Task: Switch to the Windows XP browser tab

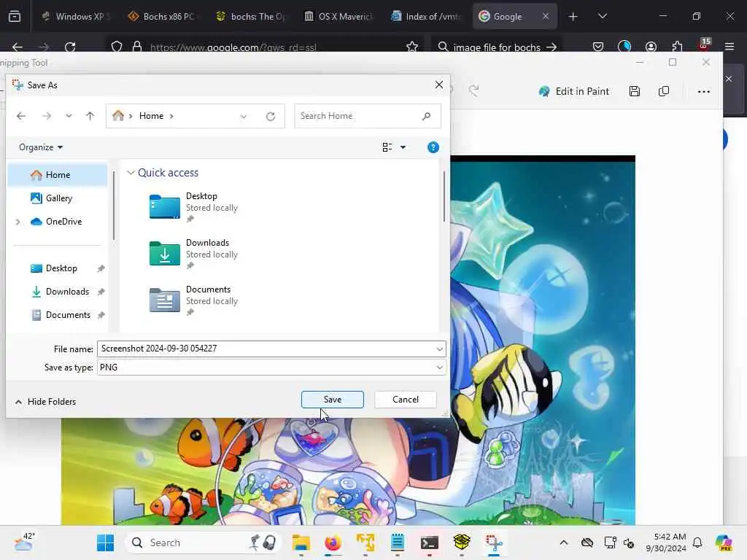Action: click(x=75, y=16)
